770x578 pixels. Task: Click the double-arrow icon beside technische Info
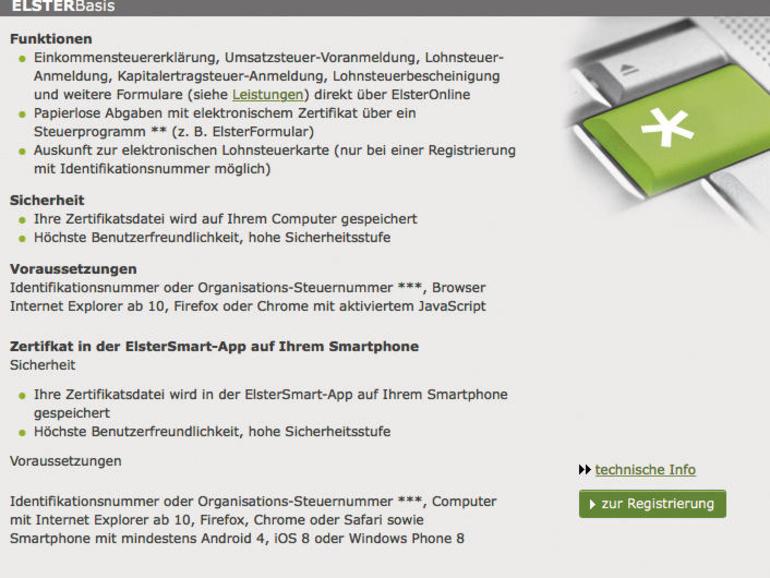coord(584,470)
